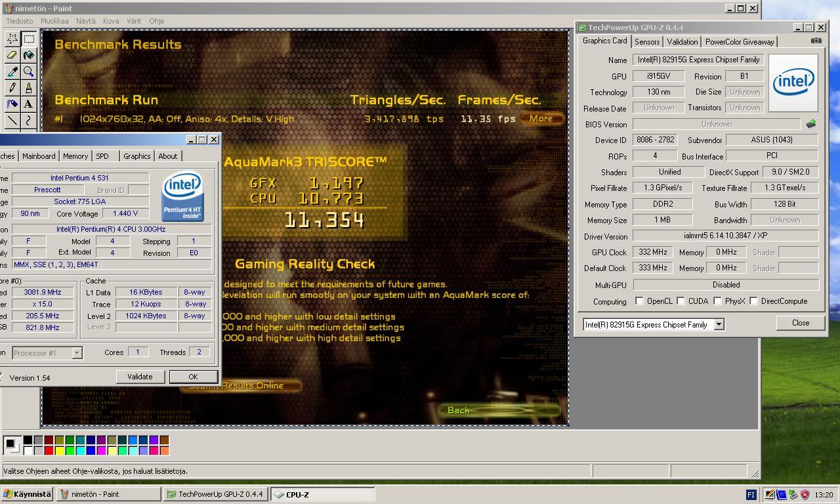Open the Näytä menu
Screen dimensions: 840x504
86,21
